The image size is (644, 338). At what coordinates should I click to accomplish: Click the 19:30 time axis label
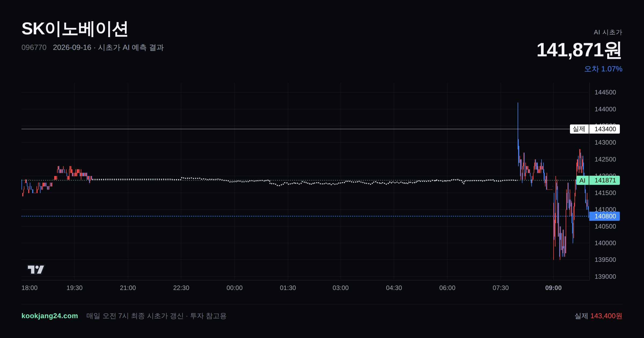coord(75,288)
